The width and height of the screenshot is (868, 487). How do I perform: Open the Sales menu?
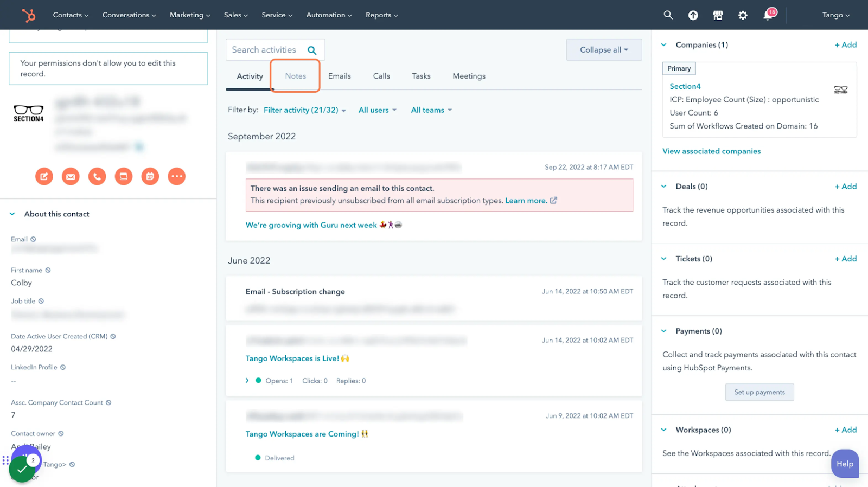(x=236, y=15)
